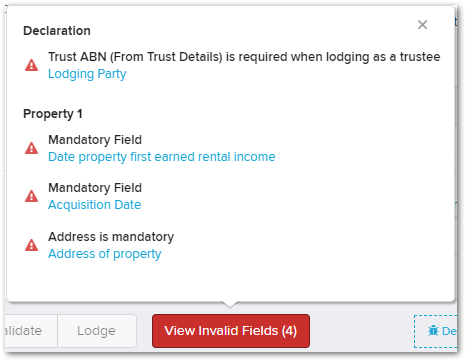Select the Declaration section heading
Screen dimensions: 466x361
point(57,31)
